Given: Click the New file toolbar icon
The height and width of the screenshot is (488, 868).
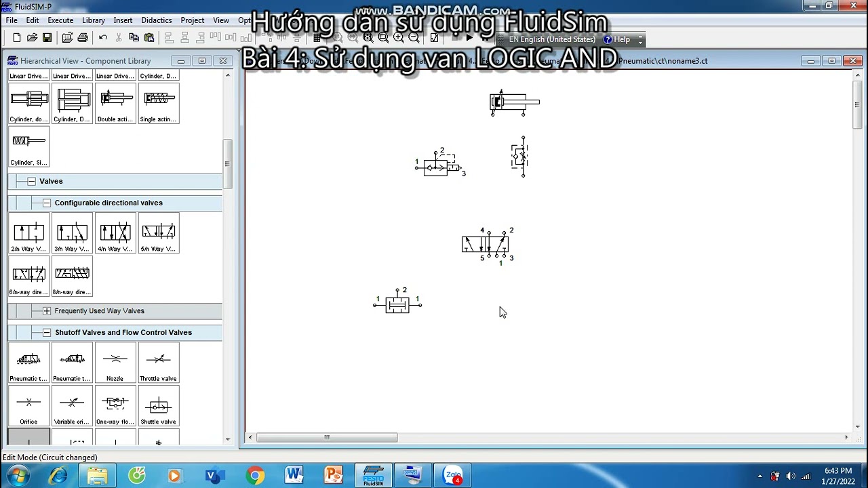Looking at the screenshot, I should (17, 38).
